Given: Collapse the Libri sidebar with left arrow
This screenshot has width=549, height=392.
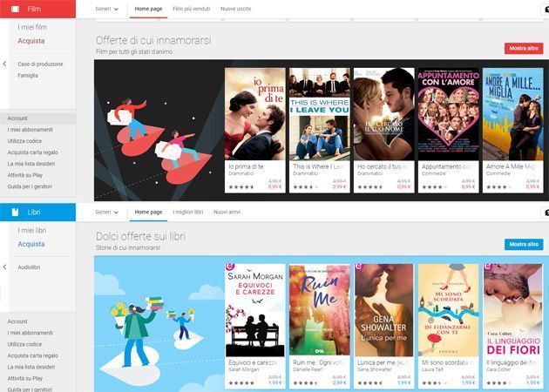Looking at the screenshot, I should (4, 267).
